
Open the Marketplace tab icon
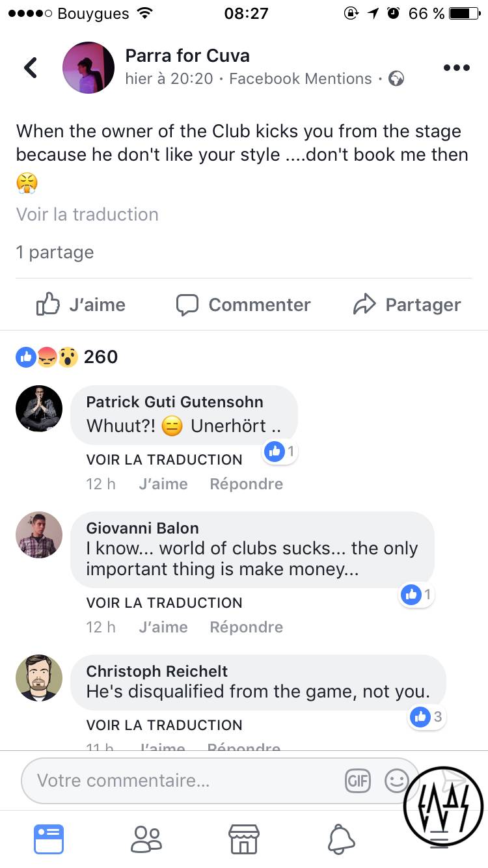click(x=244, y=839)
